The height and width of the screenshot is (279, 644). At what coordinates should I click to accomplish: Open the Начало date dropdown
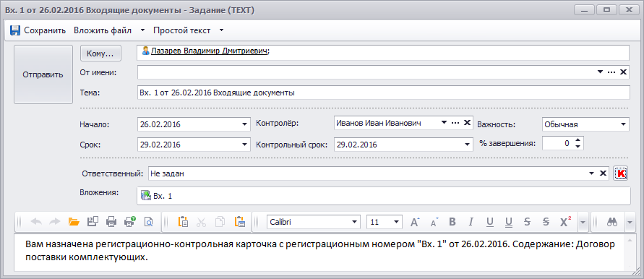(244, 124)
